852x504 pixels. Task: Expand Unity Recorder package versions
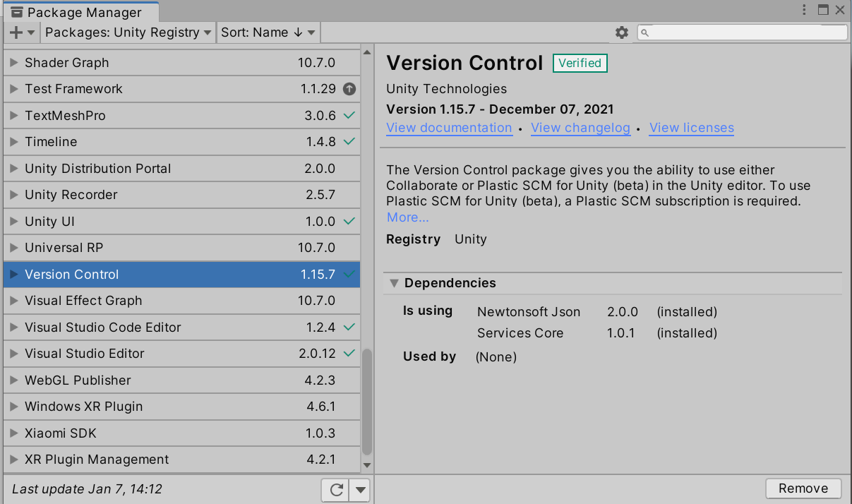(13, 195)
